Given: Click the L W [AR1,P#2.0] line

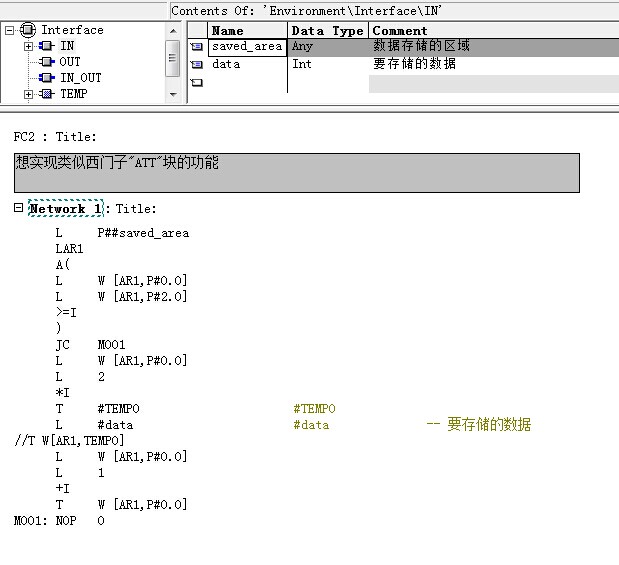Looking at the screenshot, I should 121,297.
